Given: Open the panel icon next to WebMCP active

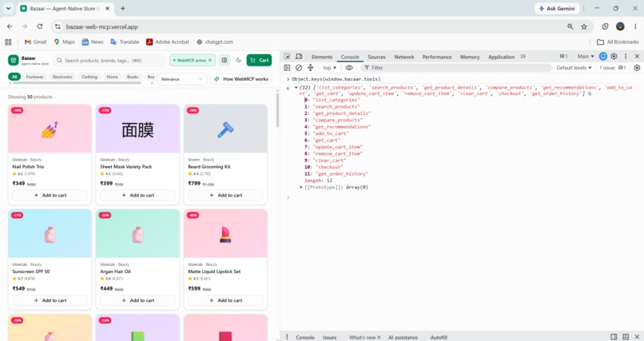Looking at the screenshot, I should click(x=225, y=61).
